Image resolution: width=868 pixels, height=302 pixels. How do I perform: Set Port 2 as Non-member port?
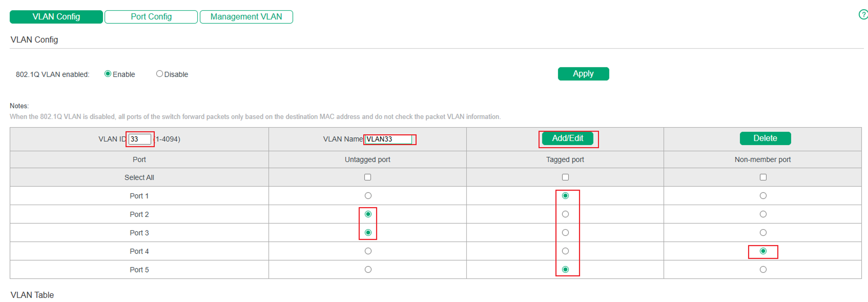763,214
